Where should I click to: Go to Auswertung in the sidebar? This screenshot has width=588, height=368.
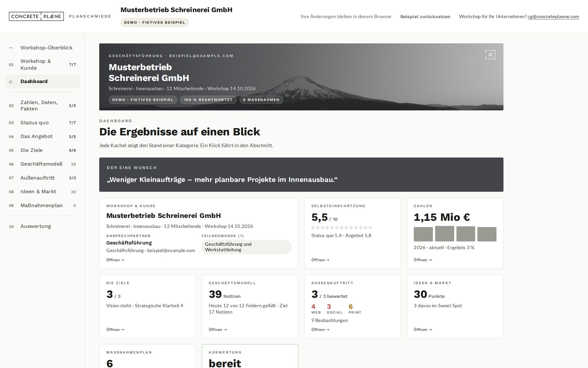(43, 226)
